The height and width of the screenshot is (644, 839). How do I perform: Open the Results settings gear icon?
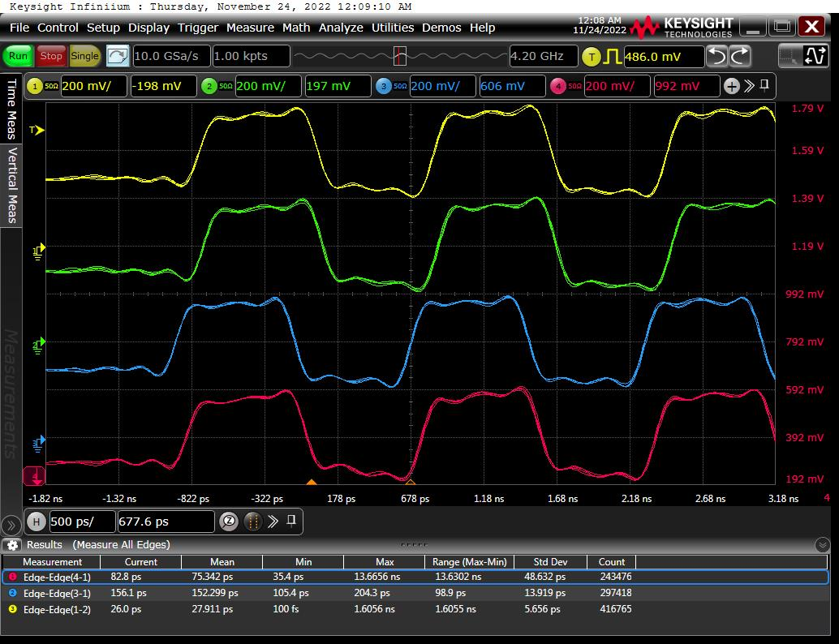pyautogui.click(x=12, y=545)
